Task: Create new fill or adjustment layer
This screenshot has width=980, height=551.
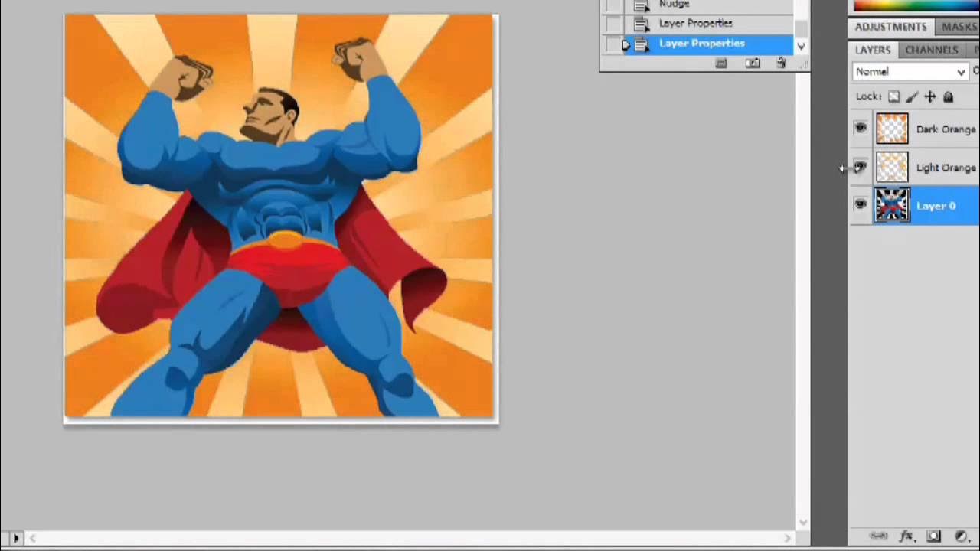Action: [x=962, y=536]
